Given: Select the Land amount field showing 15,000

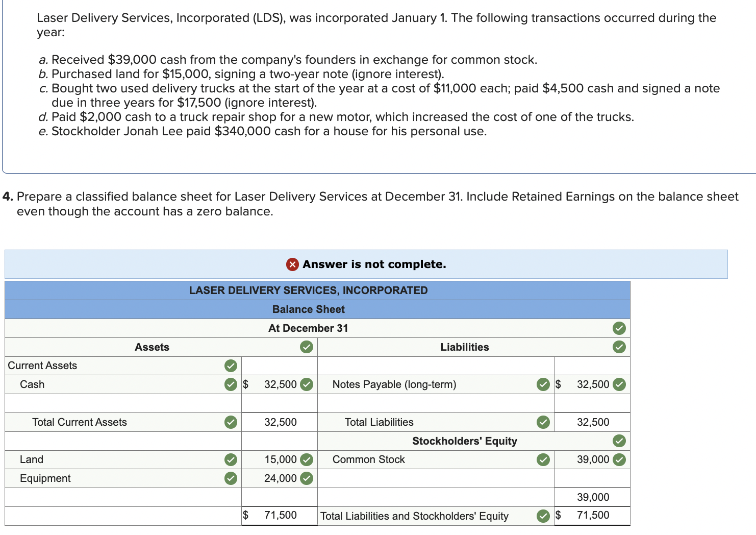Looking at the screenshot, I should click(x=280, y=459).
